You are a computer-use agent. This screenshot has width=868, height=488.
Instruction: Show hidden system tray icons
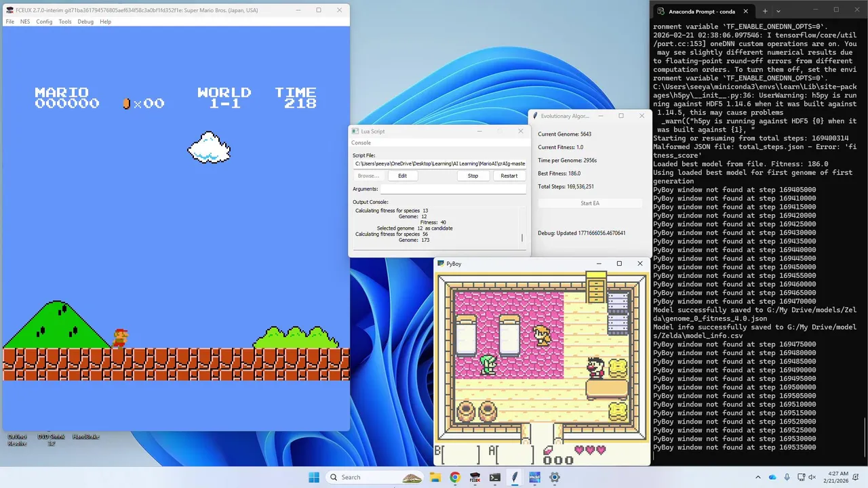coord(758,477)
